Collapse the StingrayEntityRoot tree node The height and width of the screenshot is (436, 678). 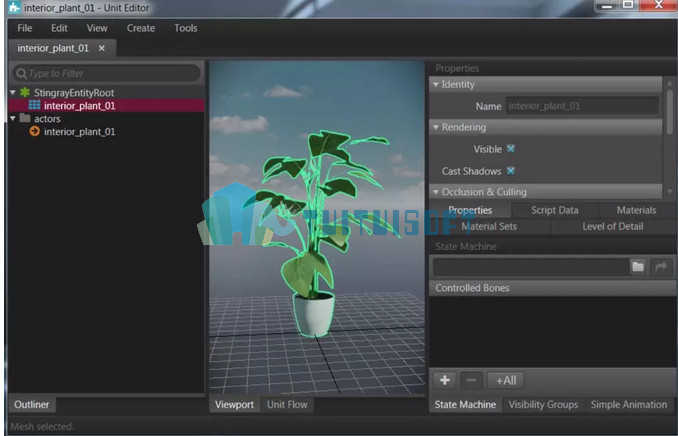13,92
